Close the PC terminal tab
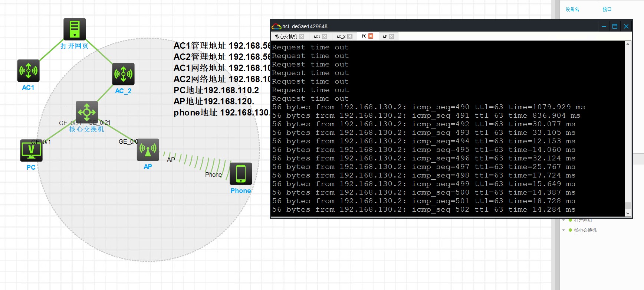Screen dimensions: 644x290 pyautogui.click(x=371, y=36)
